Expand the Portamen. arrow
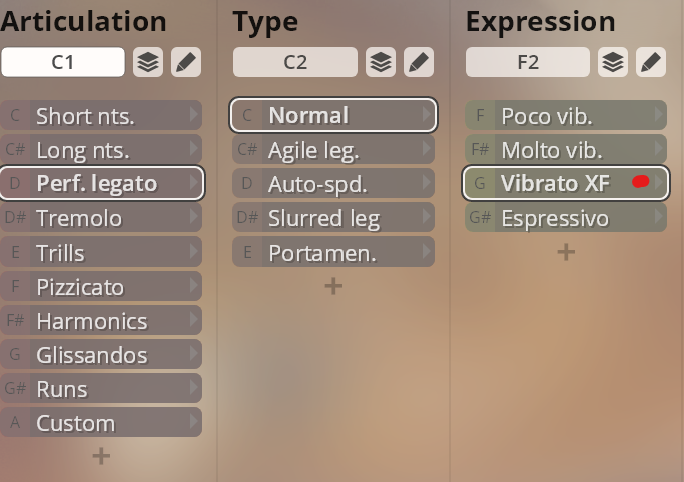 click(x=427, y=252)
